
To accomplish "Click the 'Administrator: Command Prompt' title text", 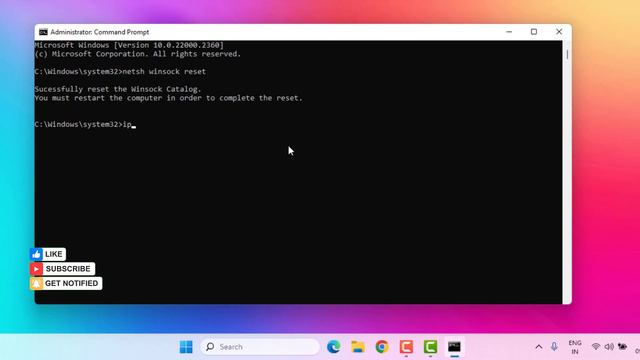I will tap(100, 32).
